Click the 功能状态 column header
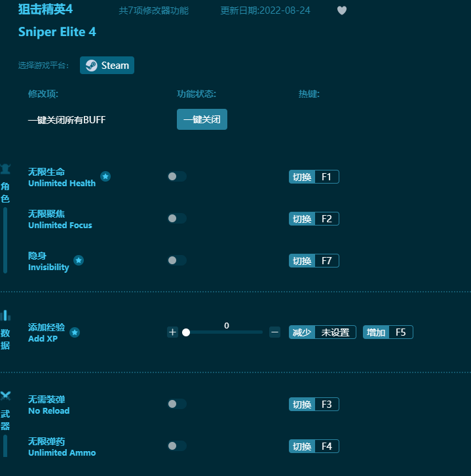Image resolution: width=471 pixels, height=476 pixels. [x=197, y=94]
